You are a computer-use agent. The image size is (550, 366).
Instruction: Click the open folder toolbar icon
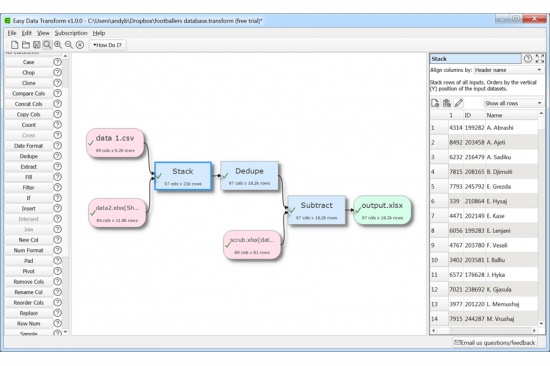(x=26, y=45)
